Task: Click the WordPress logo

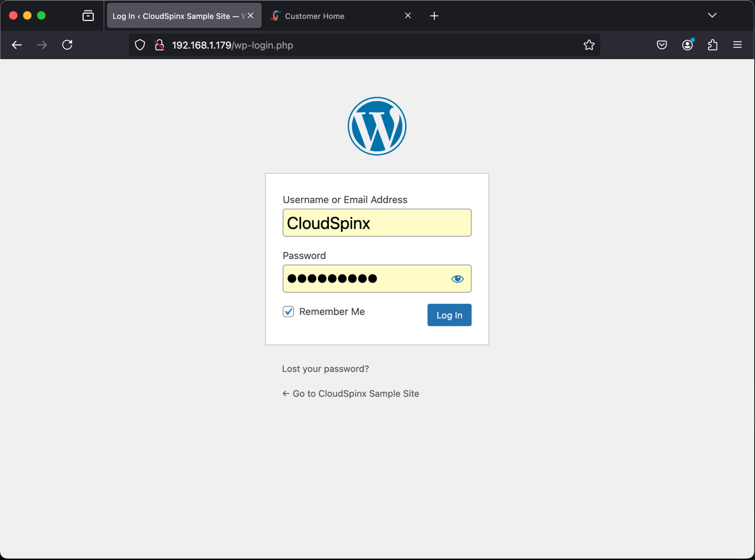Action: pos(377,126)
